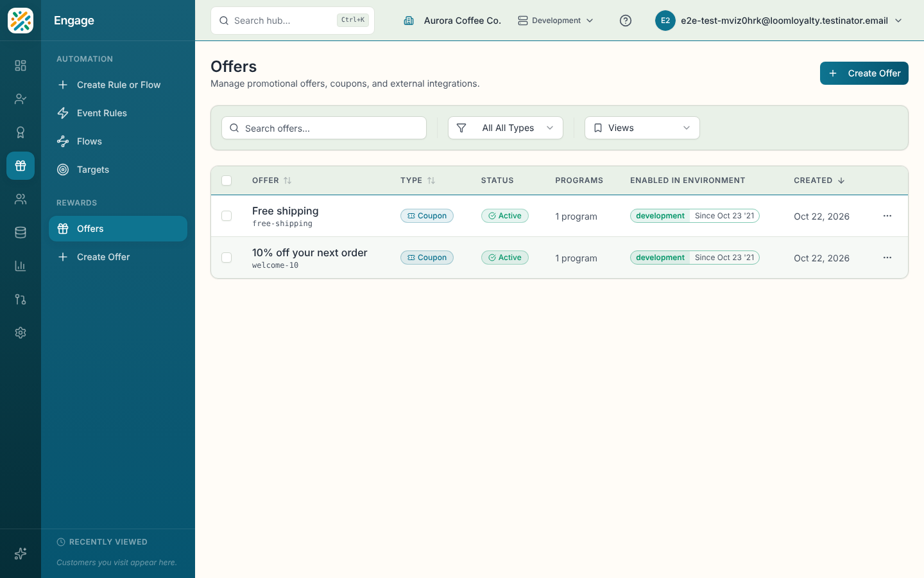This screenshot has width=924, height=578.
Task: Open the gift Engage rail icon
Action: coord(21,166)
